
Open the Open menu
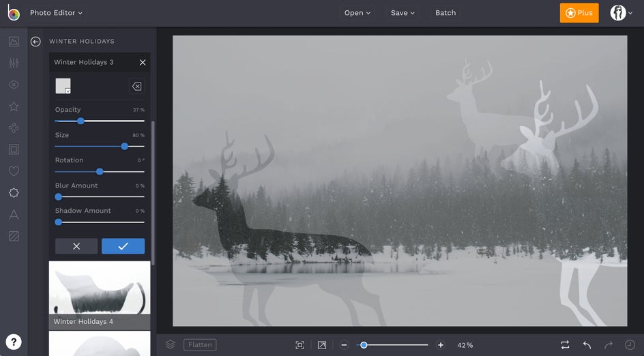357,13
